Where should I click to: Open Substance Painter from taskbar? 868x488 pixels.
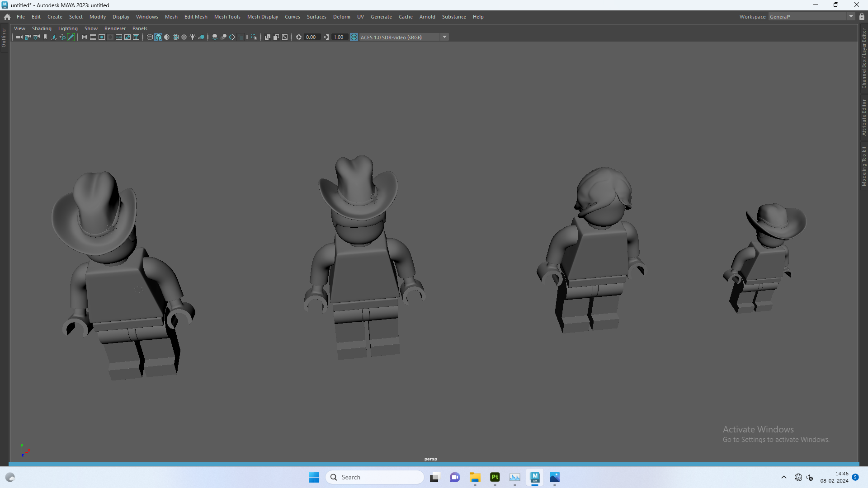[x=495, y=477]
